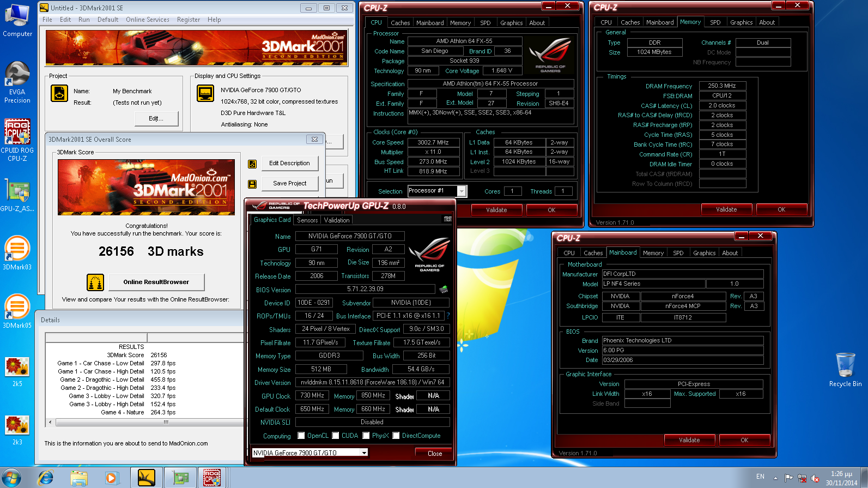Click the Driver Version field in GPU-Z
Screen dimensions: 868x488
tap(372, 382)
